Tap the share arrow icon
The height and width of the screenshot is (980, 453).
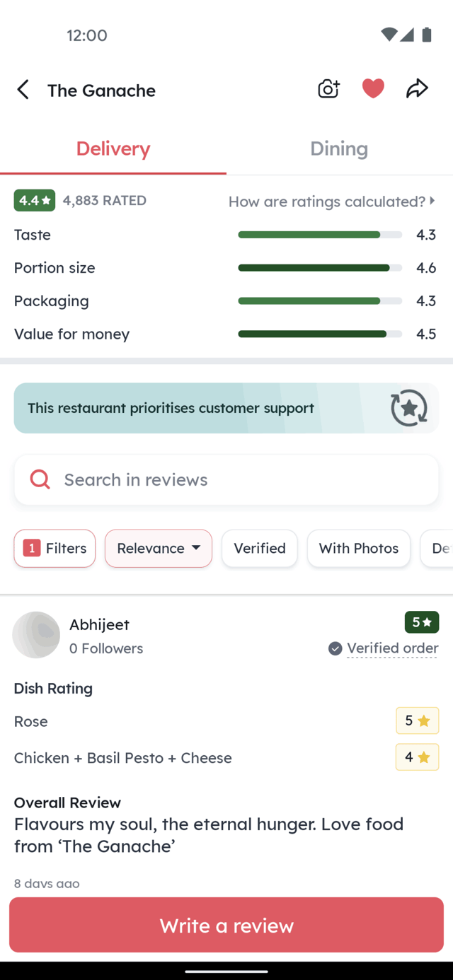(x=417, y=88)
